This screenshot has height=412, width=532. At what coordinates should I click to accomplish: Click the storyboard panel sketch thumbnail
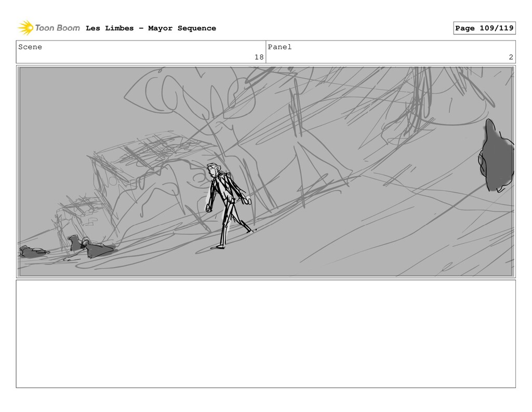pyautogui.click(x=265, y=172)
